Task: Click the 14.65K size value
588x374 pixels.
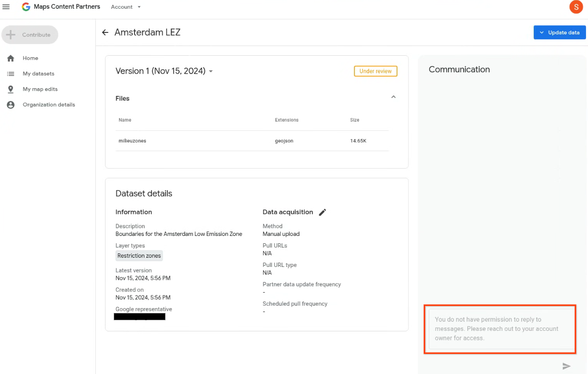Action: [359, 140]
